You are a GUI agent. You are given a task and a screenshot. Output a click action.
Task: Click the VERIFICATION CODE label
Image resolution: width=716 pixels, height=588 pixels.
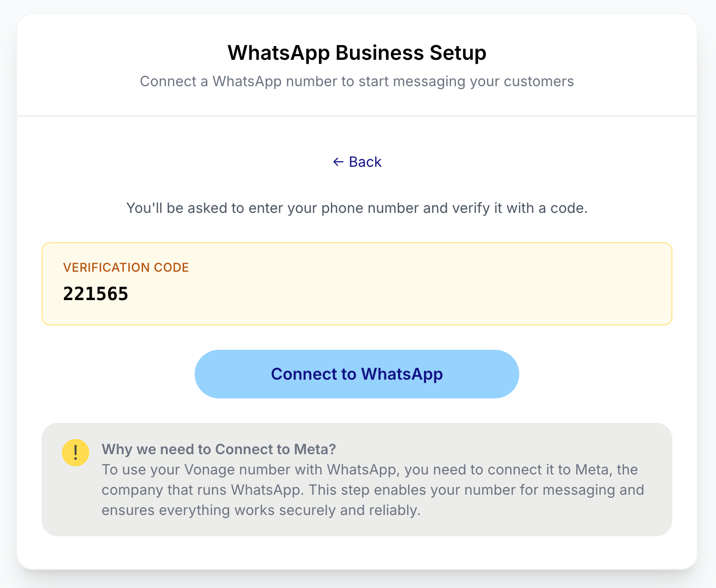(x=126, y=268)
